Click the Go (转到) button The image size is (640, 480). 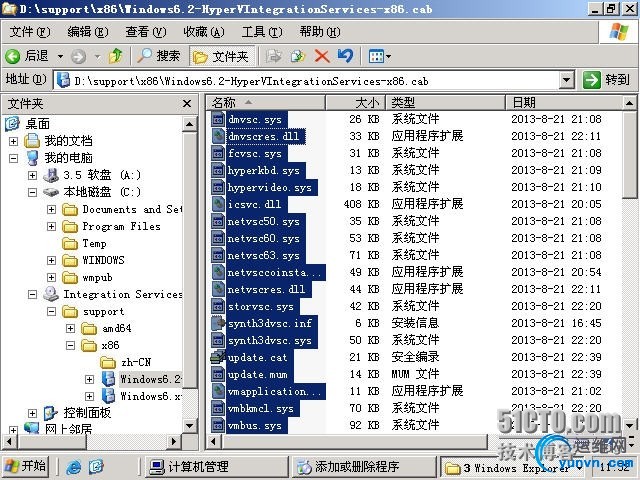pyautogui.click(x=606, y=80)
